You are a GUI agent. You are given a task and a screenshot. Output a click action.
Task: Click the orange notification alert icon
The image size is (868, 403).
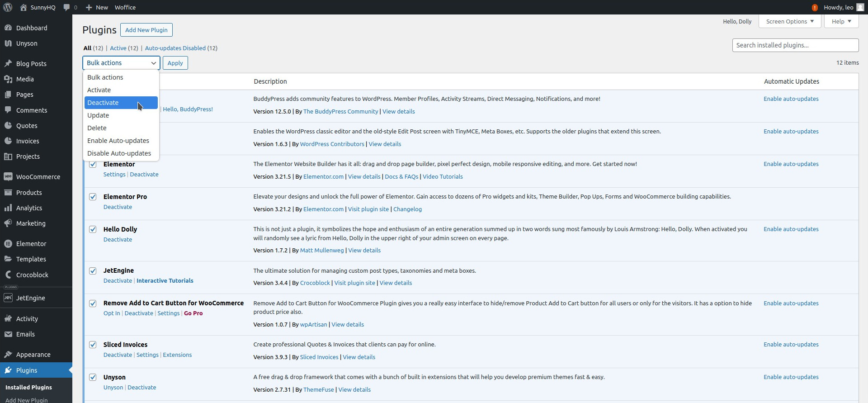tap(815, 7)
